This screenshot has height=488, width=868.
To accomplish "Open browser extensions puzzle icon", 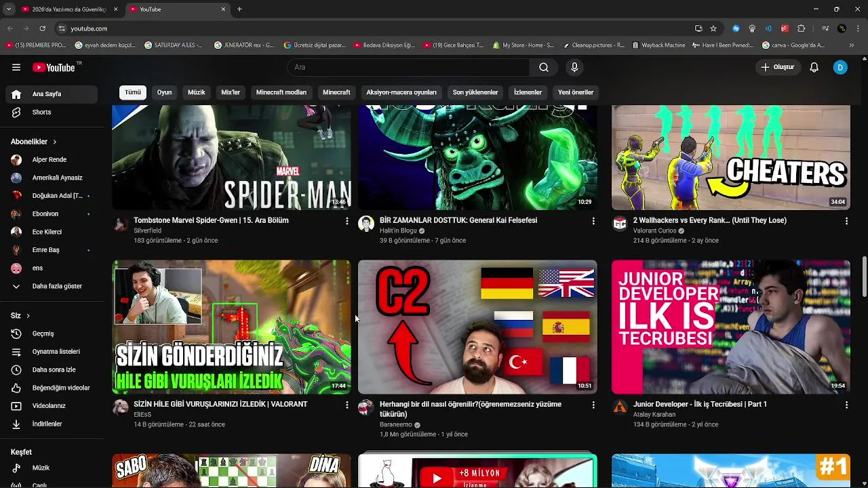I will [802, 28].
